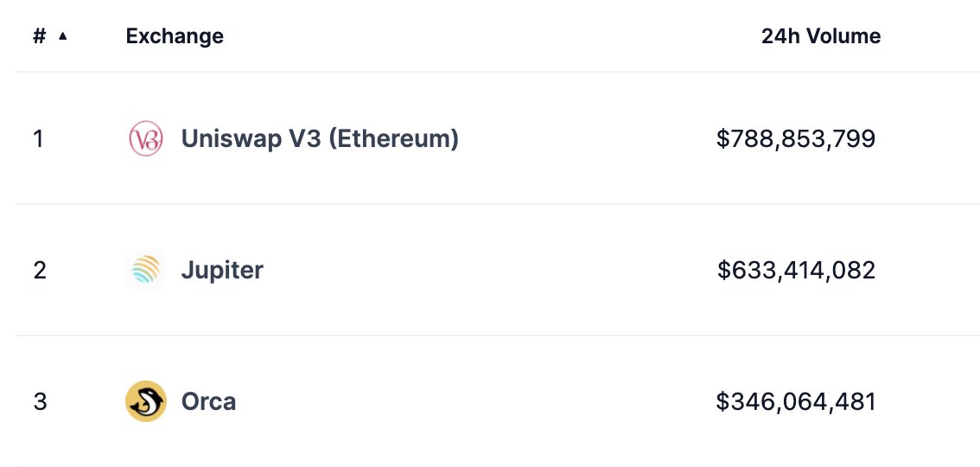
Task: Click the $633,414,082 volume value
Action: tap(796, 270)
